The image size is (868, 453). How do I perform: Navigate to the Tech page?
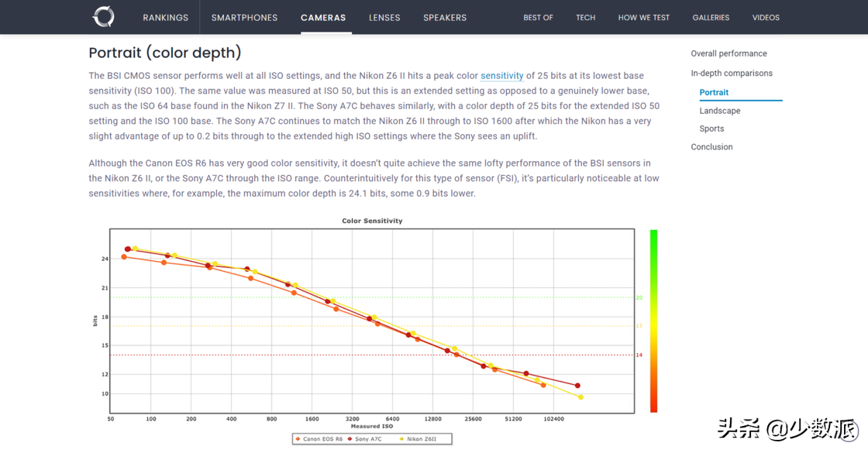586,18
